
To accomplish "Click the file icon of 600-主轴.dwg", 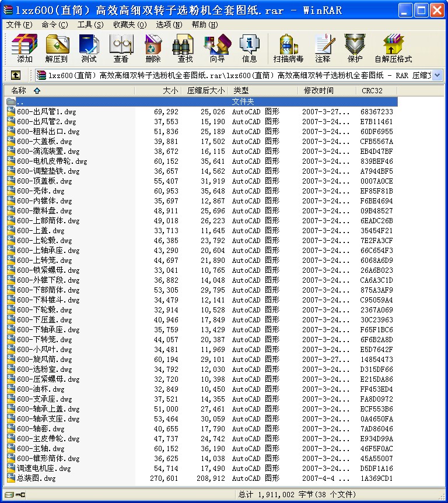I will point(11,448).
